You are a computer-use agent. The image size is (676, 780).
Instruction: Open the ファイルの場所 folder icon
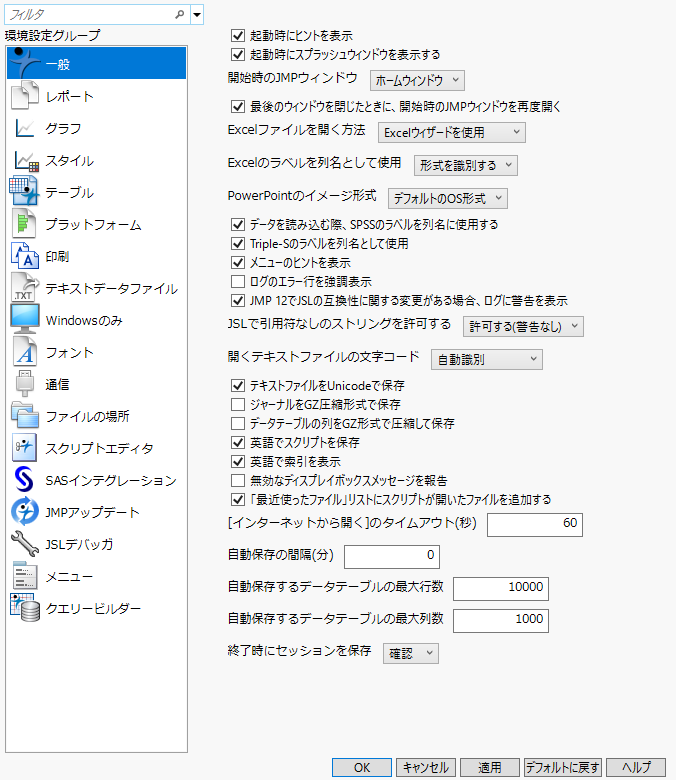coord(25,415)
